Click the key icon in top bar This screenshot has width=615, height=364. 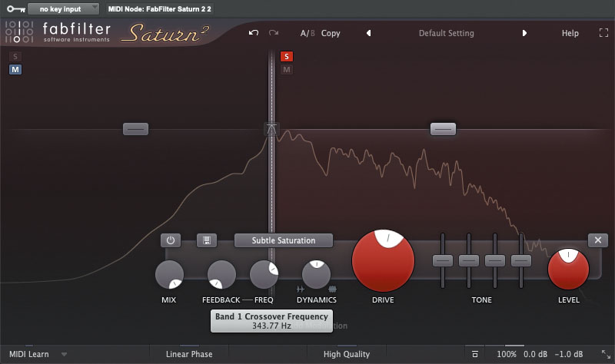click(15, 8)
